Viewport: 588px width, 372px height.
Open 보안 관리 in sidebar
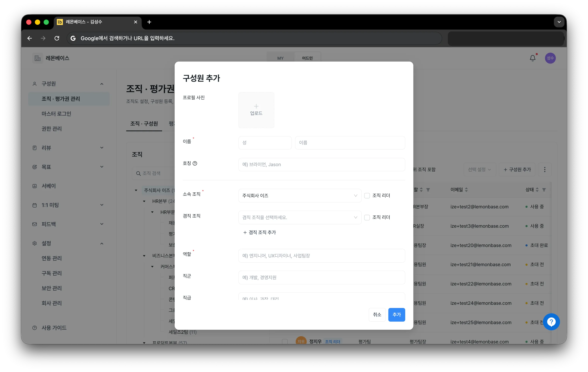point(52,288)
